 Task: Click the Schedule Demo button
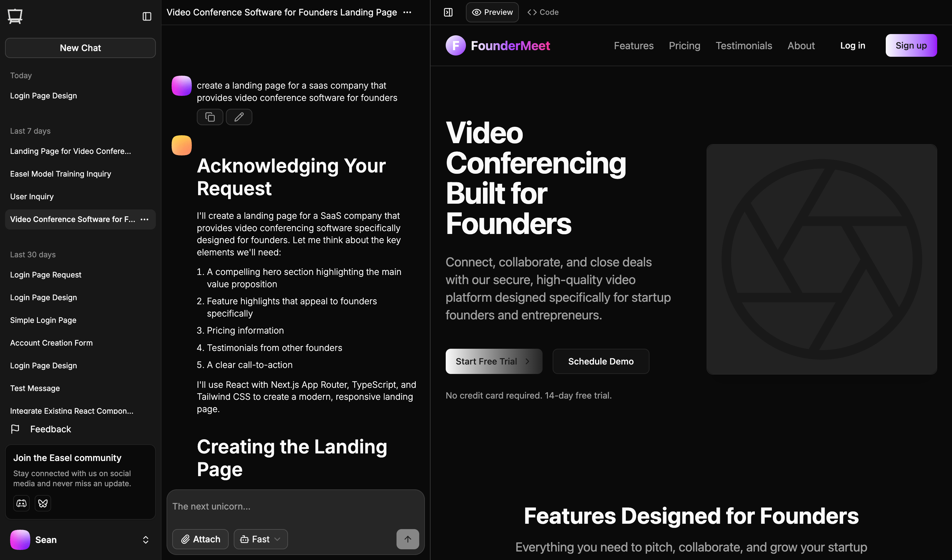click(x=601, y=361)
